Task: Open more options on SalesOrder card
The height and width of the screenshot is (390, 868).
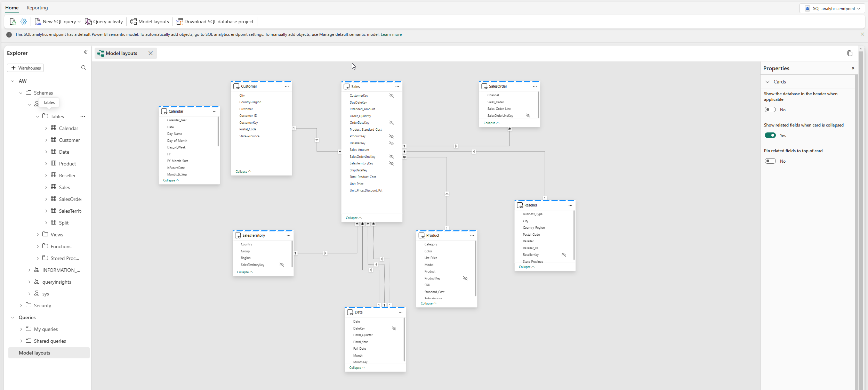Action: (535, 87)
